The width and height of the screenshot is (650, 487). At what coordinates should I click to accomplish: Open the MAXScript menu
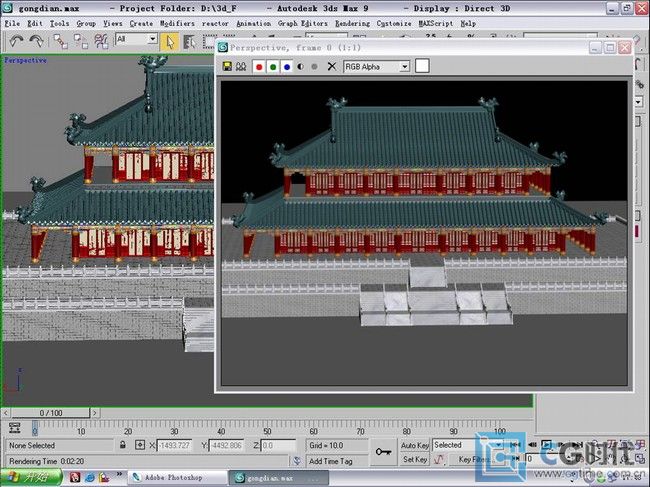436,24
